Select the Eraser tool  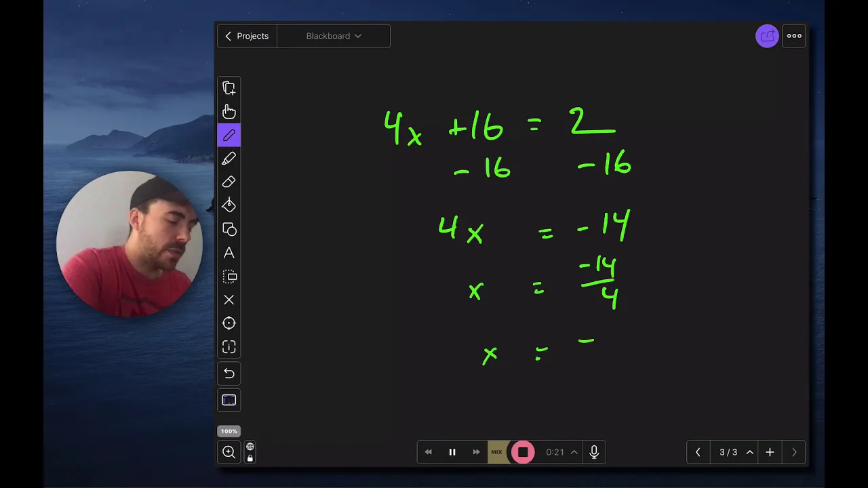(x=229, y=182)
